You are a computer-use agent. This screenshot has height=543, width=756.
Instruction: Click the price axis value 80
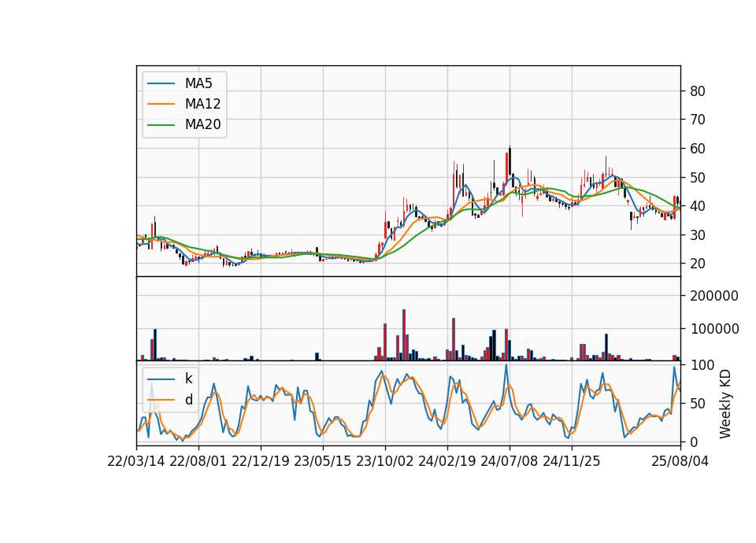tap(697, 91)
